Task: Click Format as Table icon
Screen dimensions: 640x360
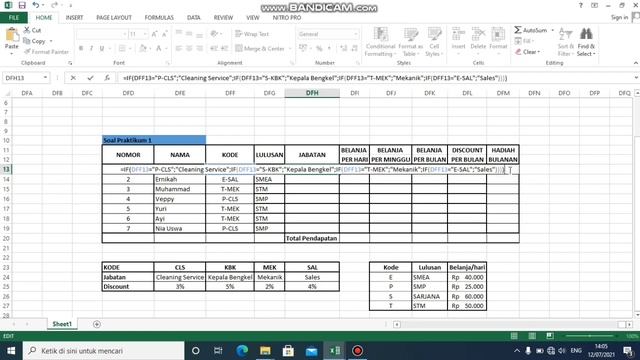Action: coord(411,35)
